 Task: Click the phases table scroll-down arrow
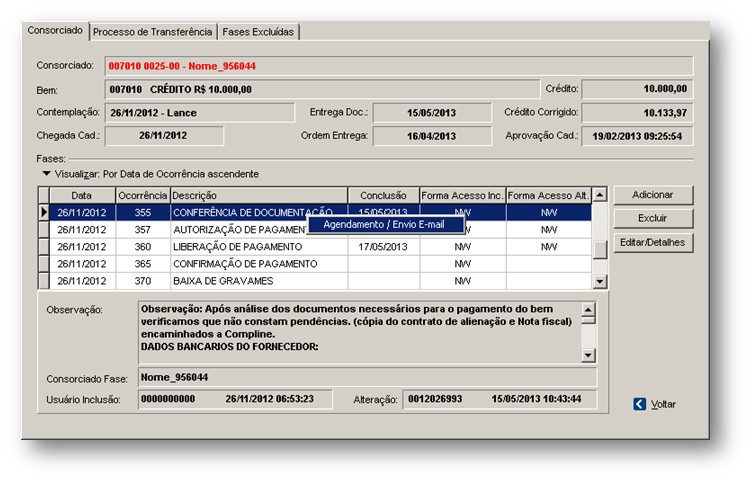(599, 282)
